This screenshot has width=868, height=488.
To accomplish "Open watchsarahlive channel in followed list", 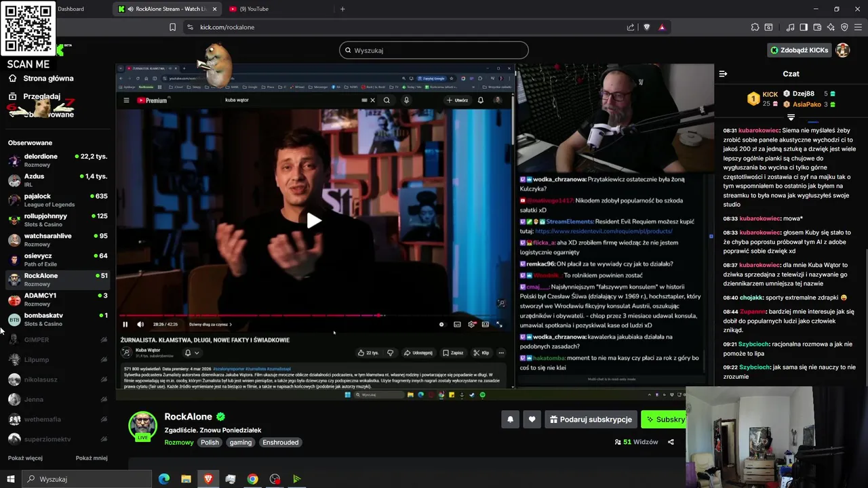I will [58, 239].
